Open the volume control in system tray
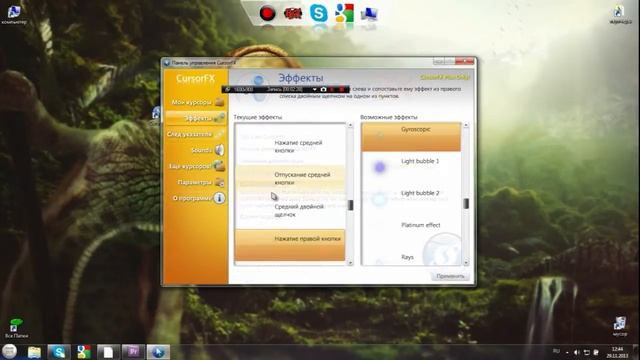Viewport: 640px width, 360px height. point(577,352)
